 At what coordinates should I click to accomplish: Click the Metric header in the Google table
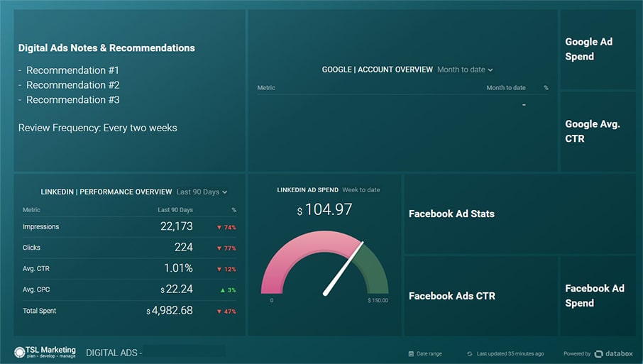[x=266, y=88]
